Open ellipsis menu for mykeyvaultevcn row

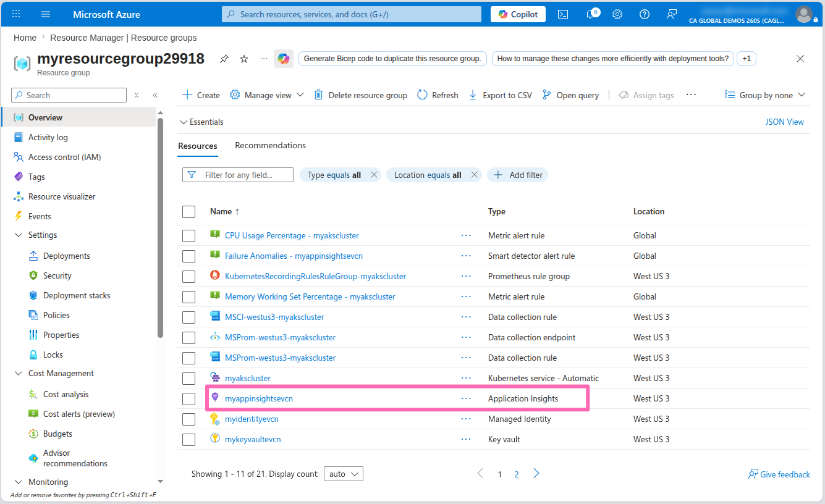click(x=466, y=439)
